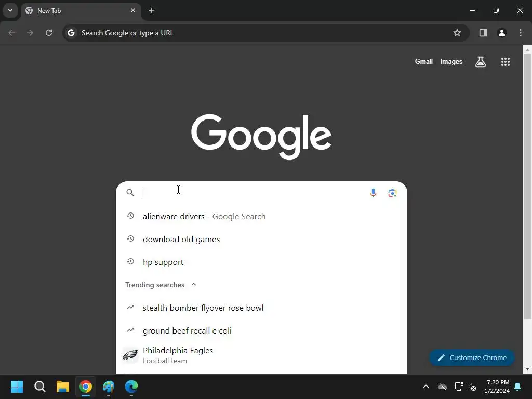Click the Philadelphia Eagles logo thumbnail
The width and height of the screenshot is (532, 399).
(x=130, y=355)
